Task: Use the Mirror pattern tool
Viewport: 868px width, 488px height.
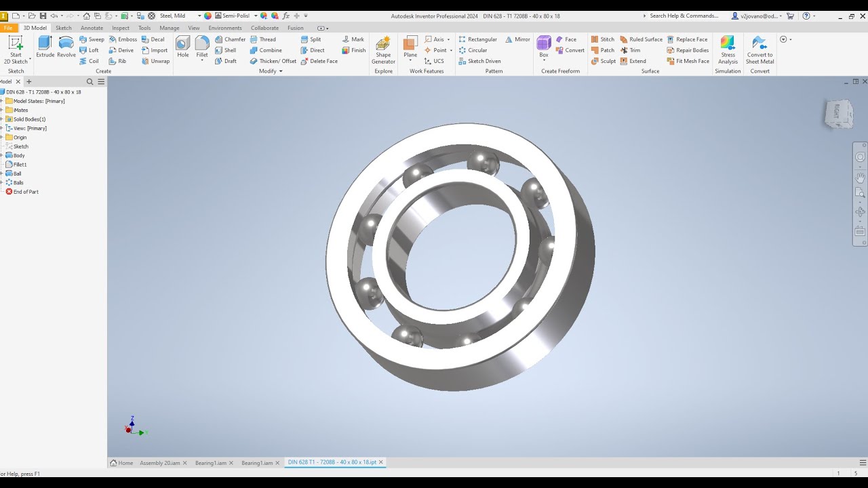Action: click(x=517, y=39)
